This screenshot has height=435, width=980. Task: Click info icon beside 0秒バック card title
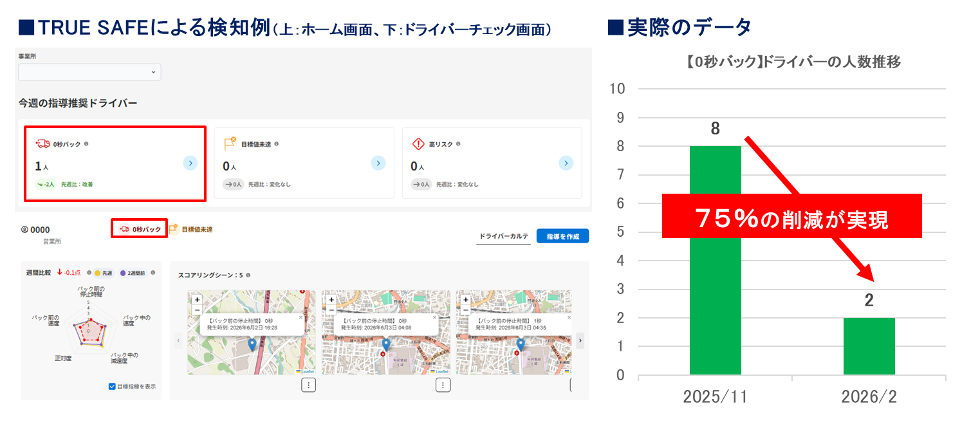point(86,144)
